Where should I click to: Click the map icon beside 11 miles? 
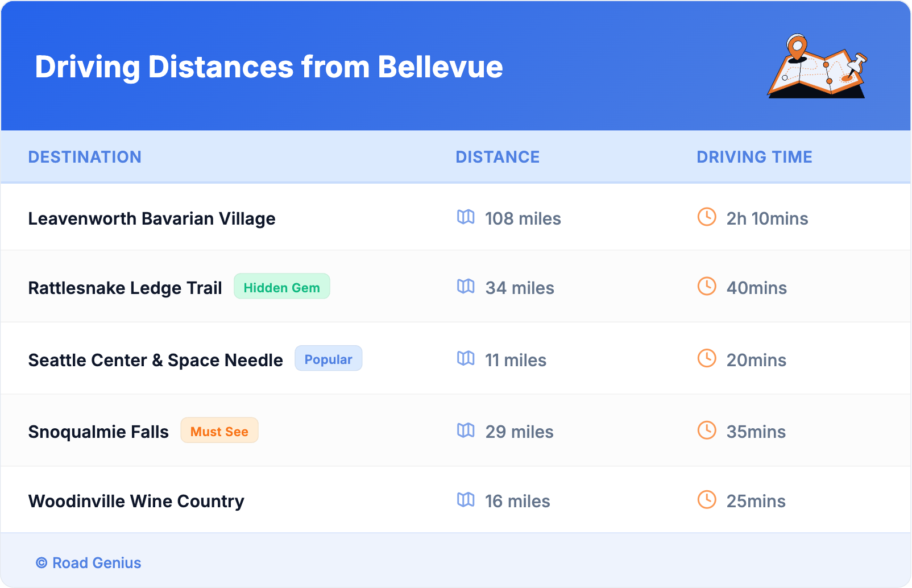click(x=466, y=358)
